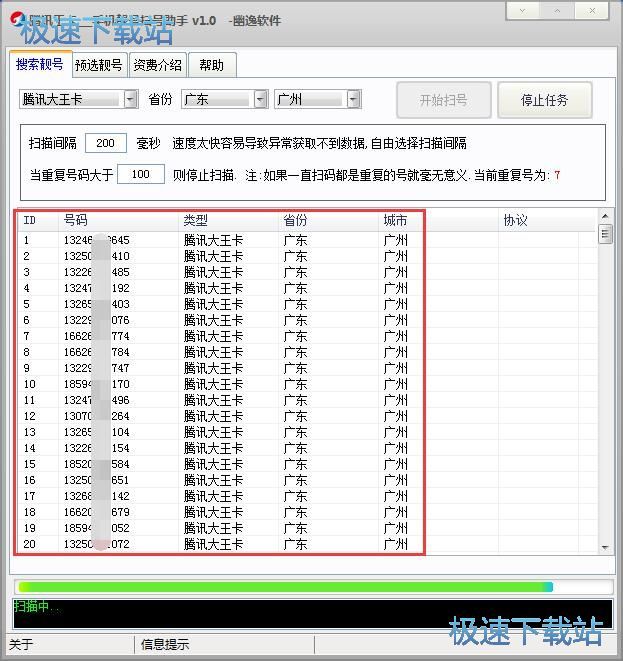Click the 开始扫号 button

(443, 100)
